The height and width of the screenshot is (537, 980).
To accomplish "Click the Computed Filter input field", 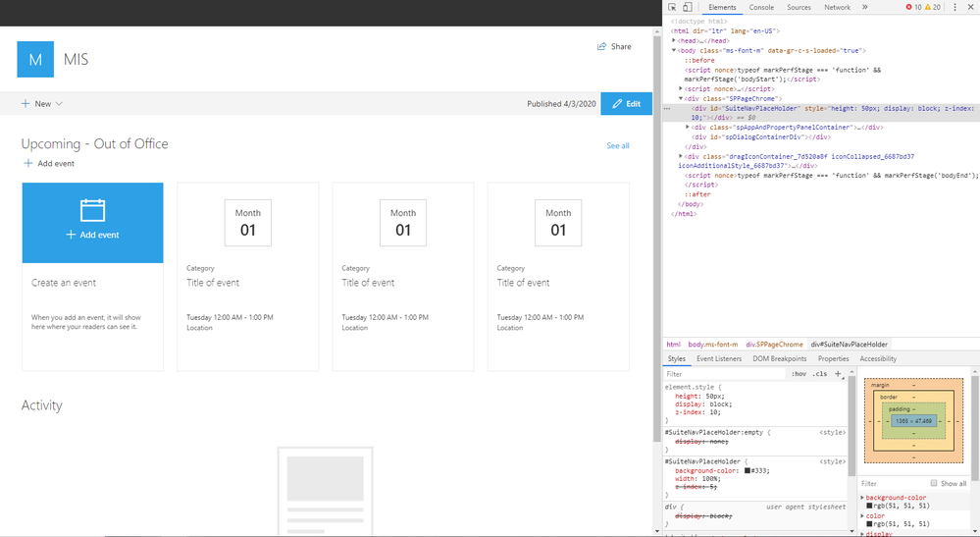I will [894, 483].
